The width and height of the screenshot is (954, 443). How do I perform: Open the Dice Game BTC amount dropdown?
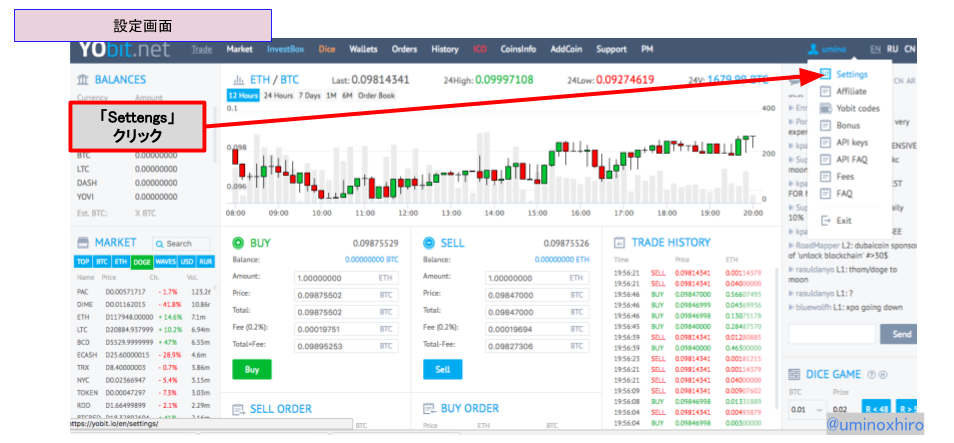click(x=807, y=410)
